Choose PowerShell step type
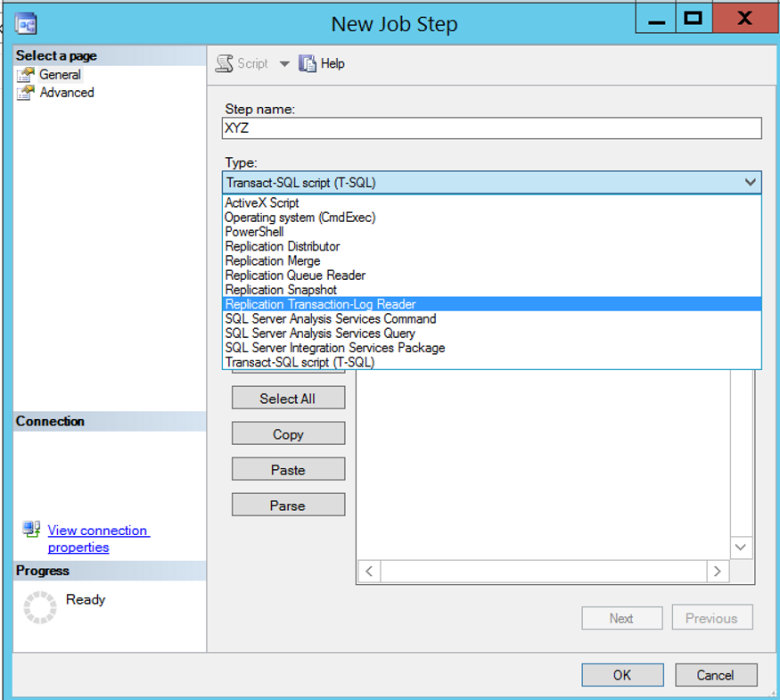Image resolution: width=780 pixels, height=700 pixels. (x=491, y=232)
